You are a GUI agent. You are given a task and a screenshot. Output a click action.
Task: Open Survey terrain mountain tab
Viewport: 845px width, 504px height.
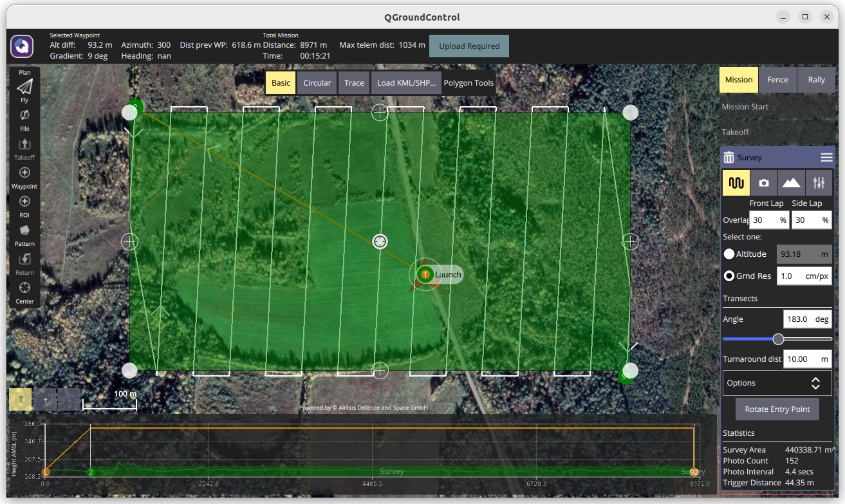coord(791,183)
